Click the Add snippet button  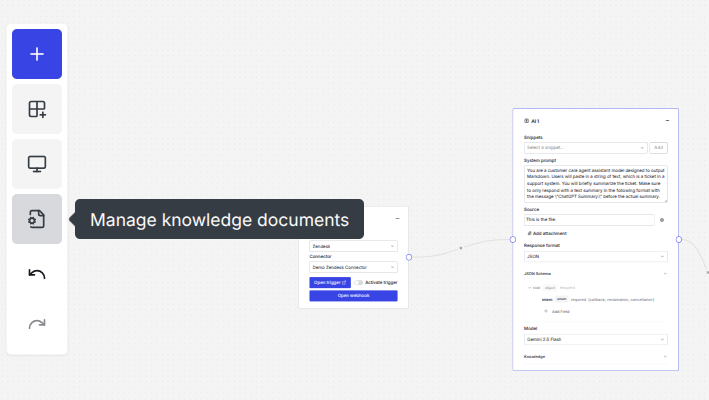[x=658, y=148]
